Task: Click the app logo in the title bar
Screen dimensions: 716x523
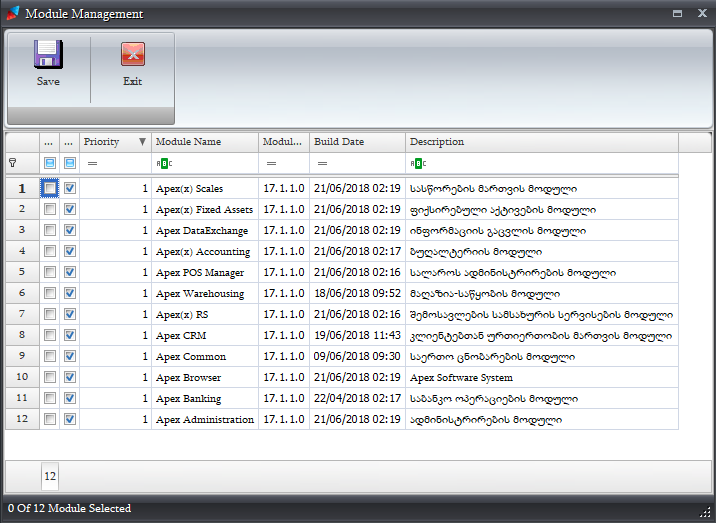Action: [x=13, y=13]
